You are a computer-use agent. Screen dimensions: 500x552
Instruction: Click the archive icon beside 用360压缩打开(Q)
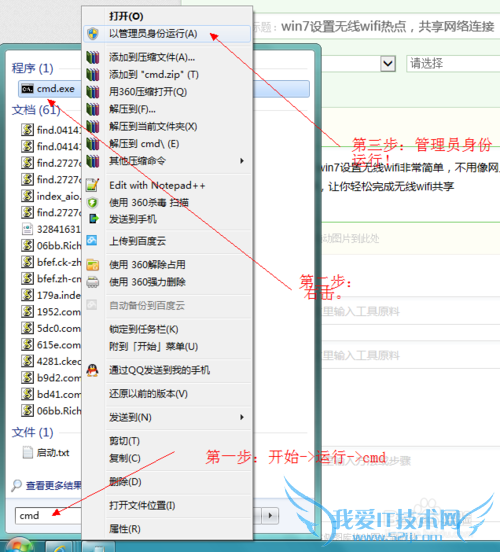coord(93,92)
